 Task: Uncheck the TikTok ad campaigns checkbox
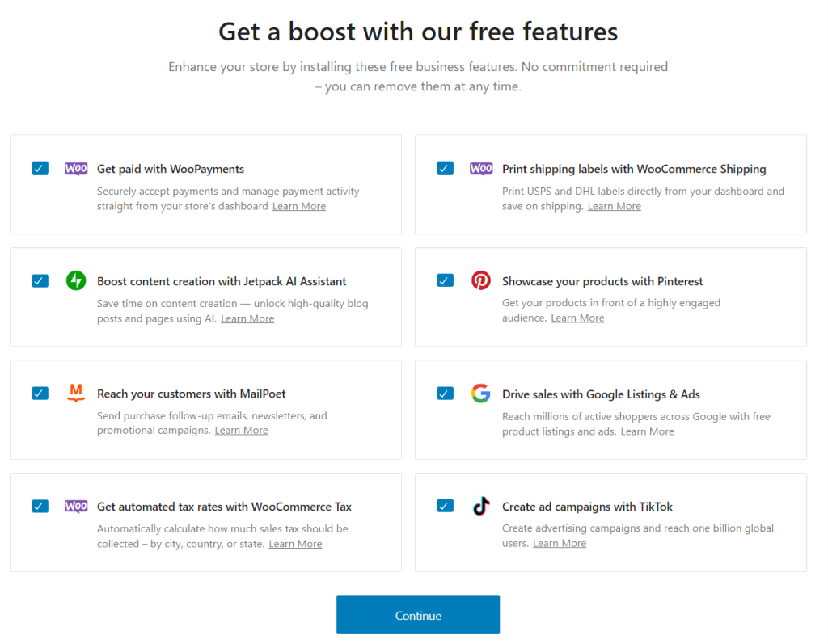tap(445, 506)
